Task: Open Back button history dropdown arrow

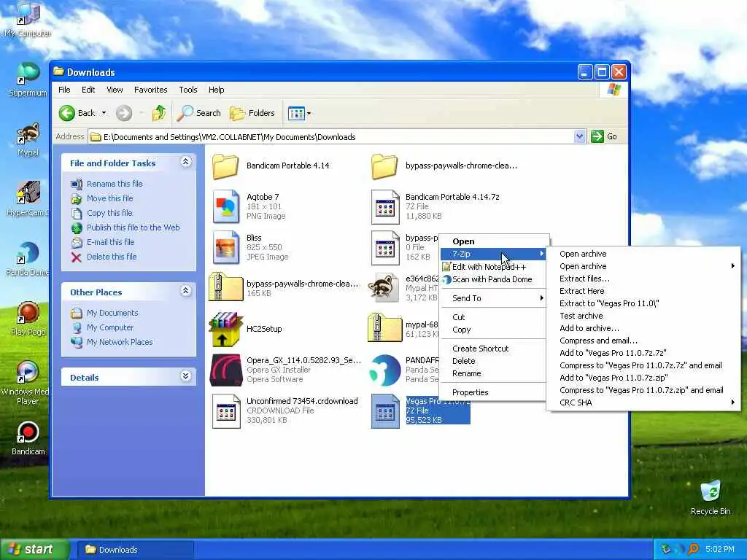Action: pyautogui.click(x=104, y=113)
